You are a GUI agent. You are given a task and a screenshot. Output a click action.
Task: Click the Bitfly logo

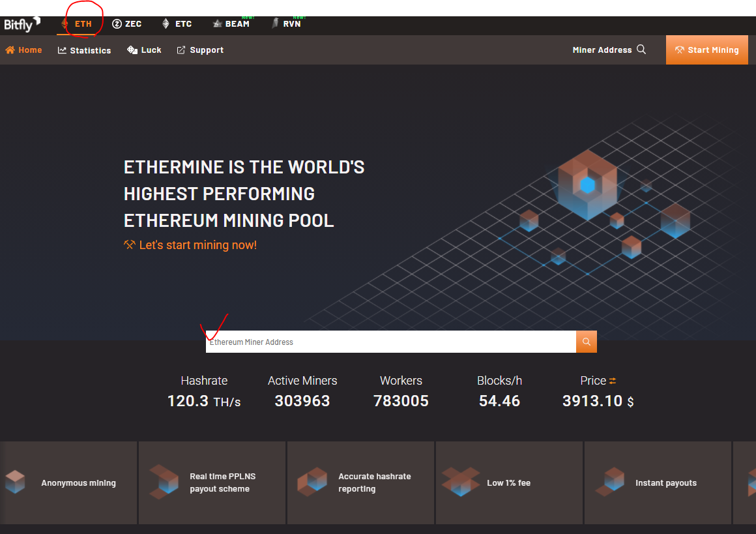click(22, 24)
